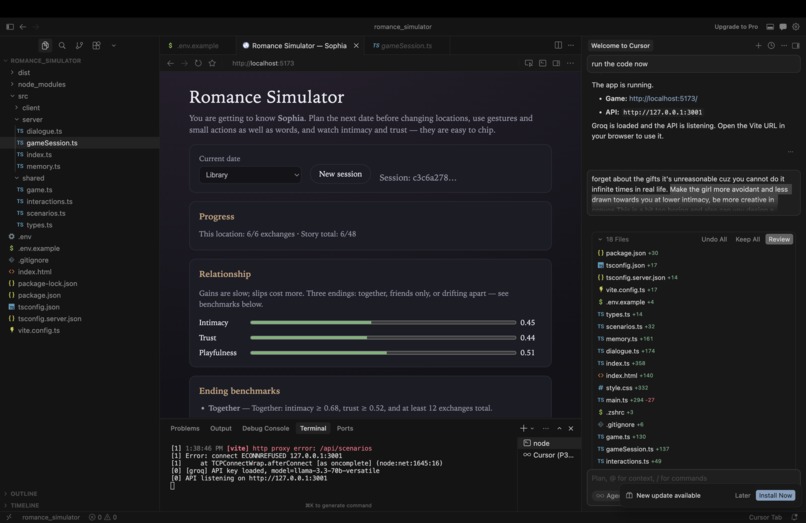Click the localhost:5173 address bar

(263, 63)
